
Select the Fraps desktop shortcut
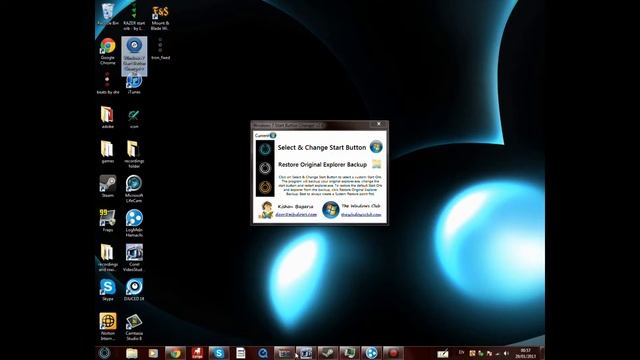(x=108, y=220)
